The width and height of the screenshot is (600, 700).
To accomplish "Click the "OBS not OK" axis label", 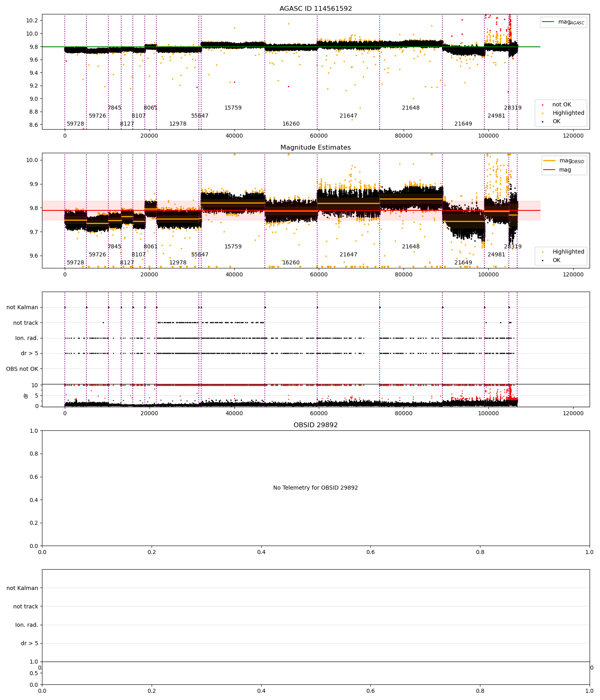I will pos(22,369).
